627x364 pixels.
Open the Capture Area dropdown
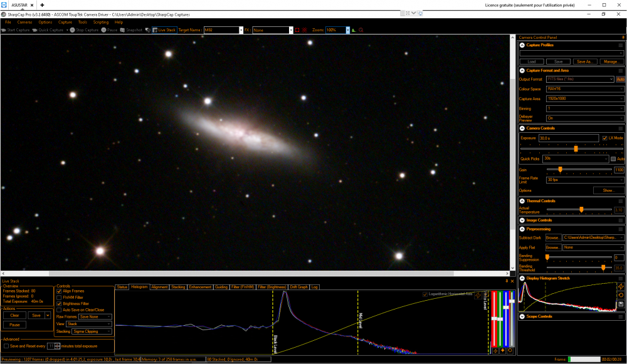tap(585, 99)
